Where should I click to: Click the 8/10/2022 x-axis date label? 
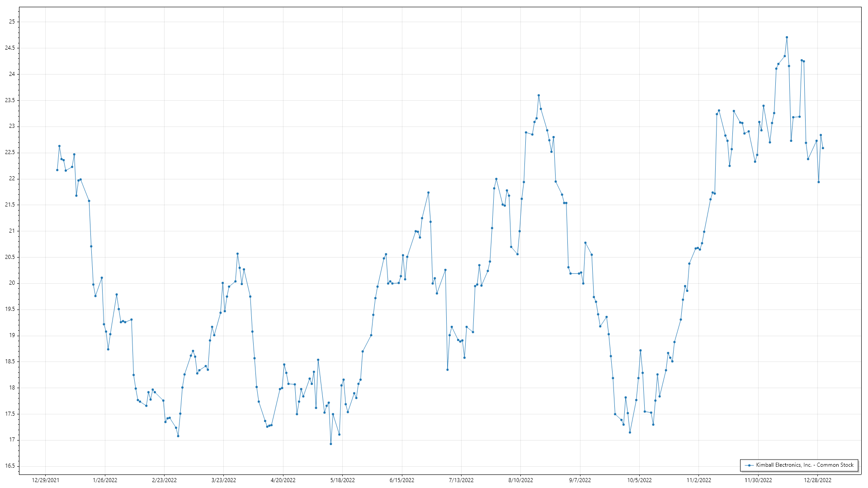click(520, 480)
